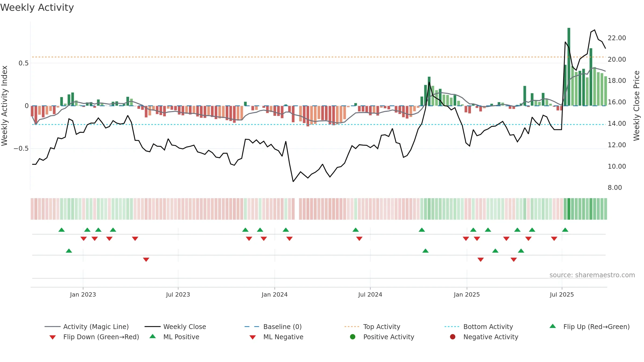Click the 0.5 tick on Activity Index axis

[x=23, y=63]
